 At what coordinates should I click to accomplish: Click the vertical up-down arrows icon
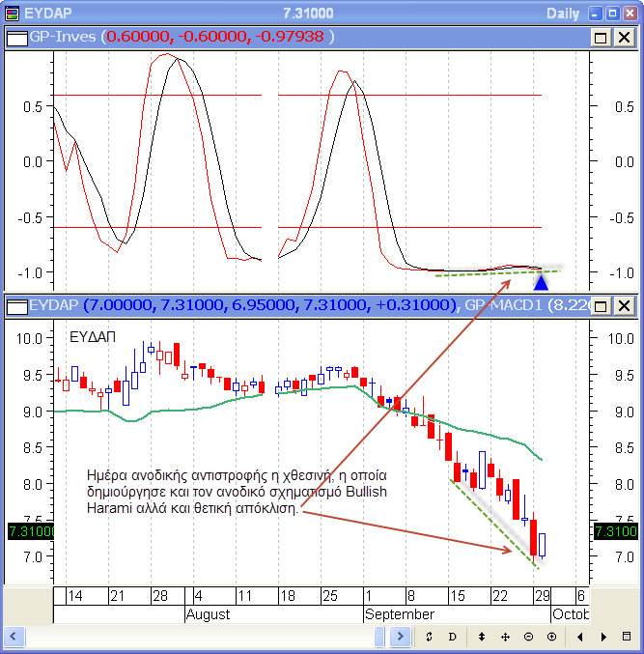pos(482,638)
